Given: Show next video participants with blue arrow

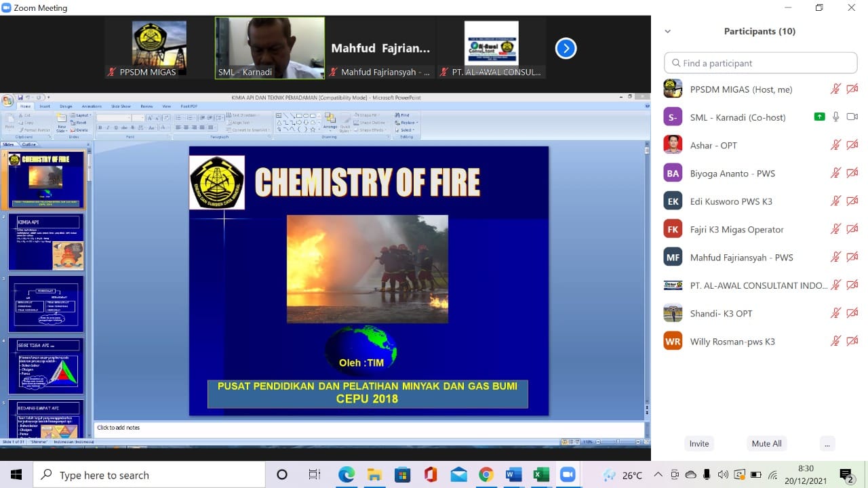Looking at the screenshot, I should pyautogui.click(x=566, y=49).
